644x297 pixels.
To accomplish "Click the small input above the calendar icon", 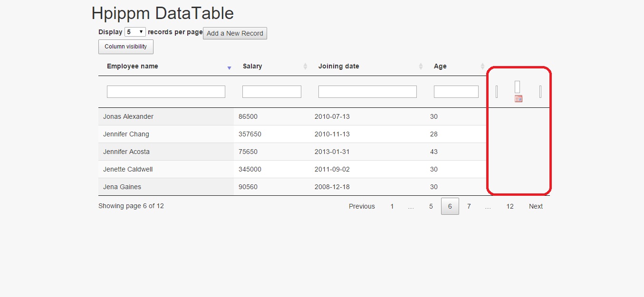I will pyautogui.click(x=518, y=86).
